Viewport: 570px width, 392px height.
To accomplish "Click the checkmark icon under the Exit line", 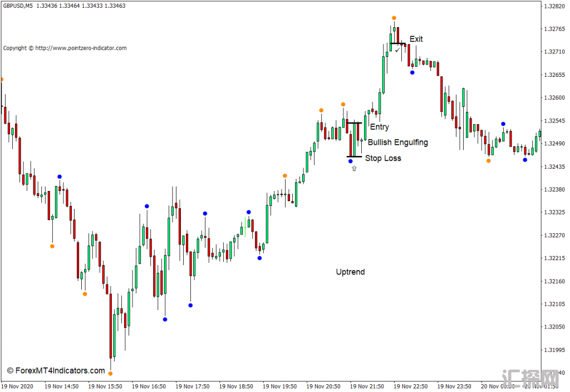I will [x=397, y=50].
